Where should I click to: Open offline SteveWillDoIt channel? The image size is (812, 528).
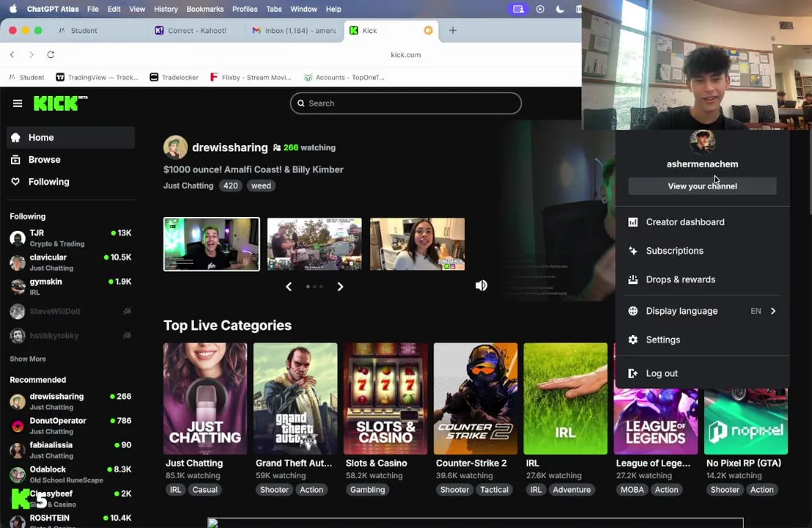point(70,311)
